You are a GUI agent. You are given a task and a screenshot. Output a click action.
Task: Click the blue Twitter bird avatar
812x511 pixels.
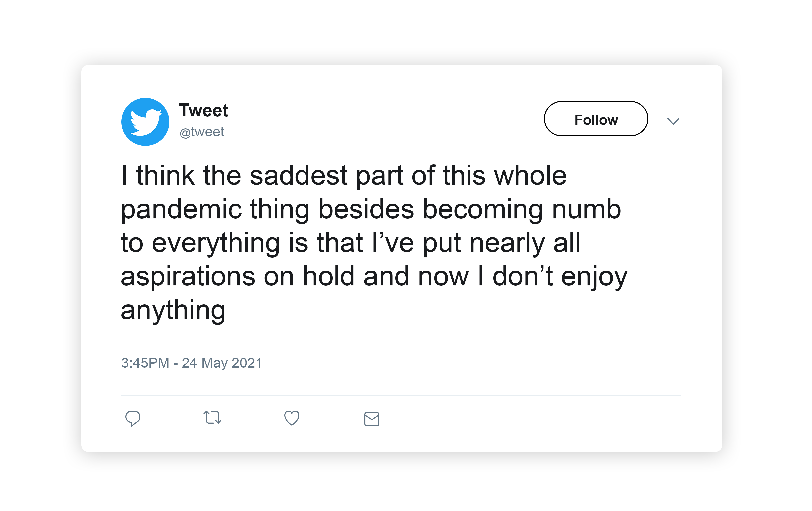click(145, 122)
